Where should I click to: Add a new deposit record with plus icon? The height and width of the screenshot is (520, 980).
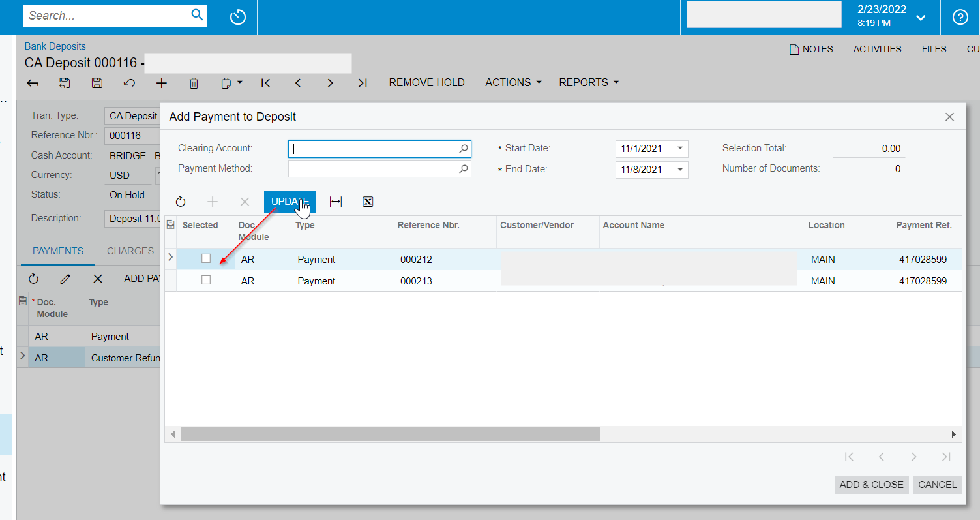pos(162,83)
